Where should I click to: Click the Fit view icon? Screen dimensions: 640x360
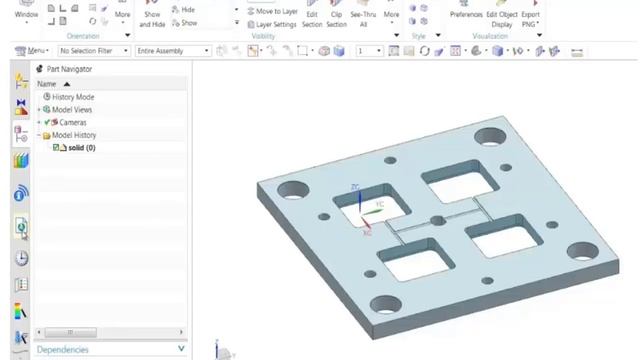393,51
